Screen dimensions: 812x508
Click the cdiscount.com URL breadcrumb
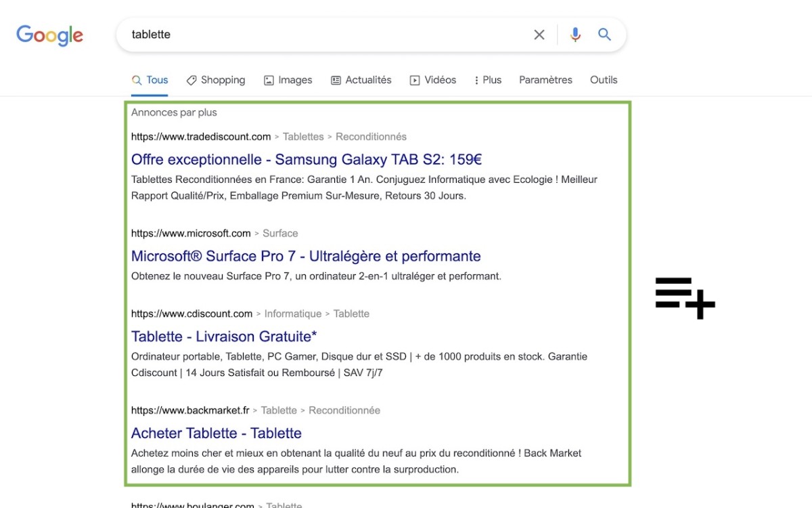(x=191, y=314)
